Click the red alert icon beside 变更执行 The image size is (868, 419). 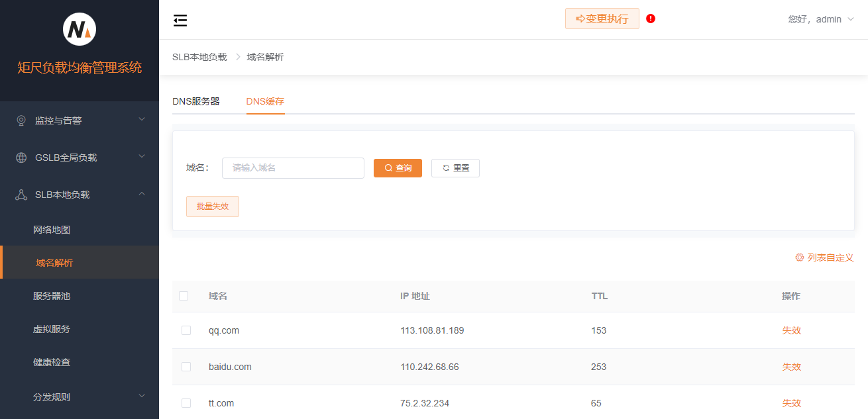pos(651,19)
